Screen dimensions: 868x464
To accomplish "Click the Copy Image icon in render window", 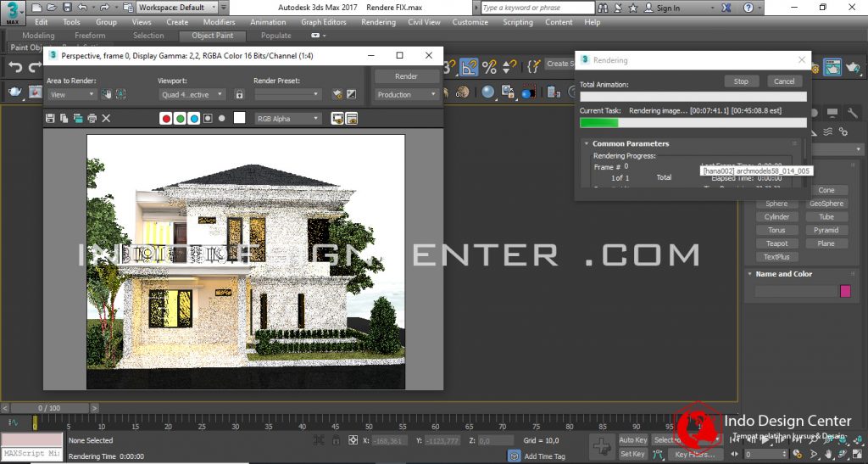I will [64, 119].
